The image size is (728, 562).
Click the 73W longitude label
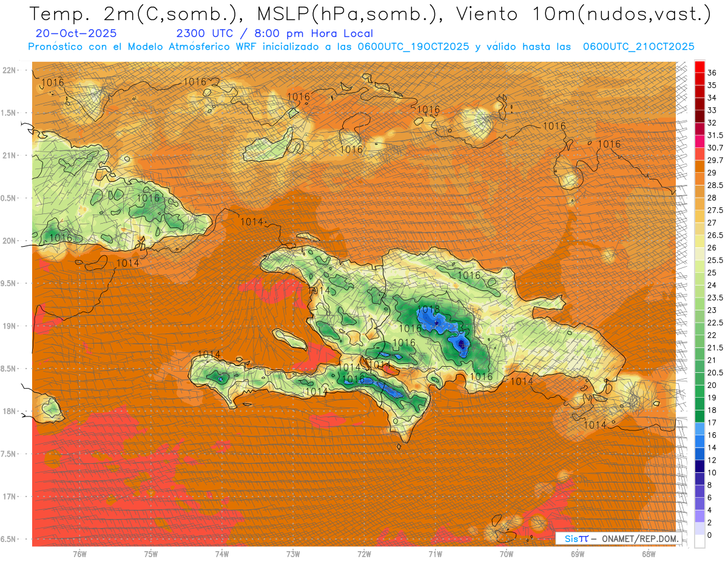click(x=293, y=554)
